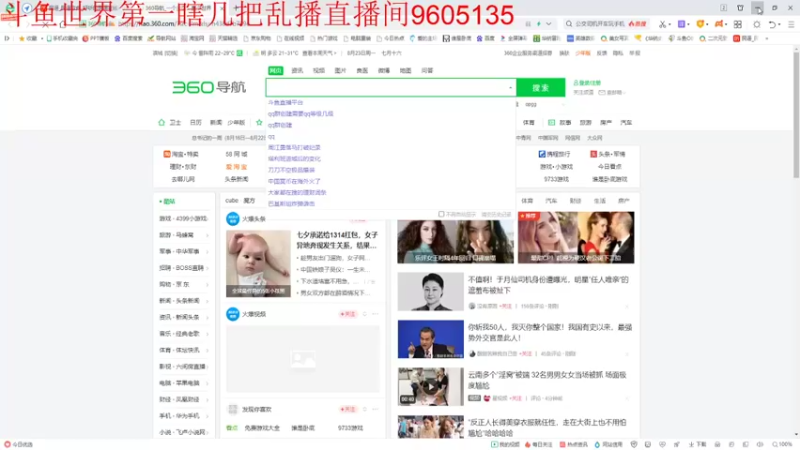Image resolution: width=800 pixels, height=450 pixels.
Task: Click the 100% zoom level control
Action: pos(782,444)
